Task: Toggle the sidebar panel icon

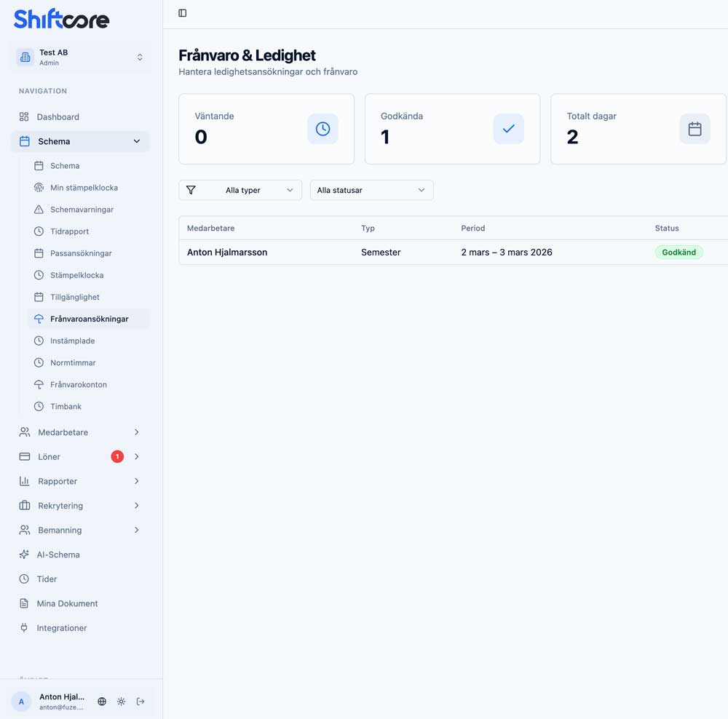Action: 183,13
